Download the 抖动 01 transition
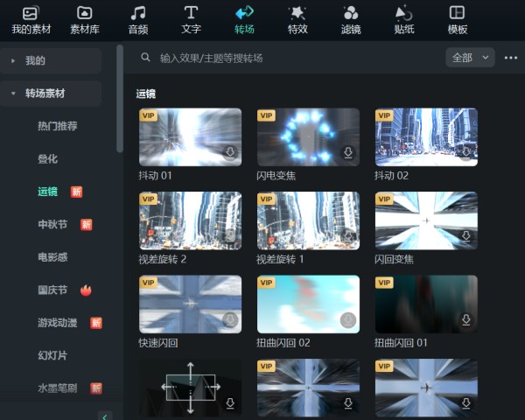The image size is (525, 420). click(x=230, y=153)
